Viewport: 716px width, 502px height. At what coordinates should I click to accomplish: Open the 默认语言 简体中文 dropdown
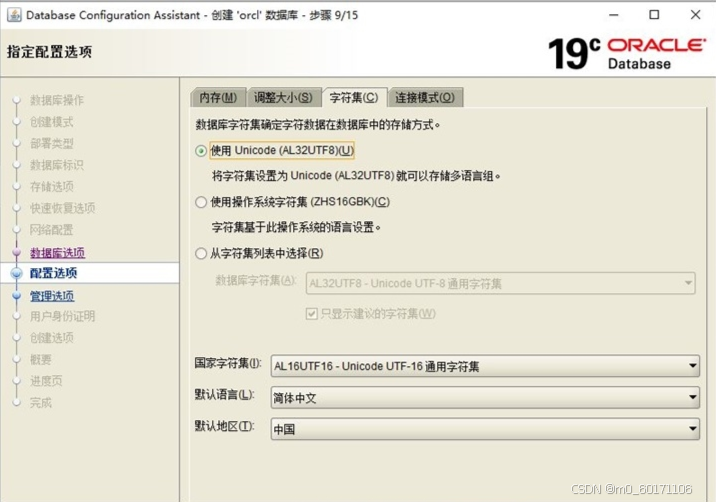tap(485, 397)
